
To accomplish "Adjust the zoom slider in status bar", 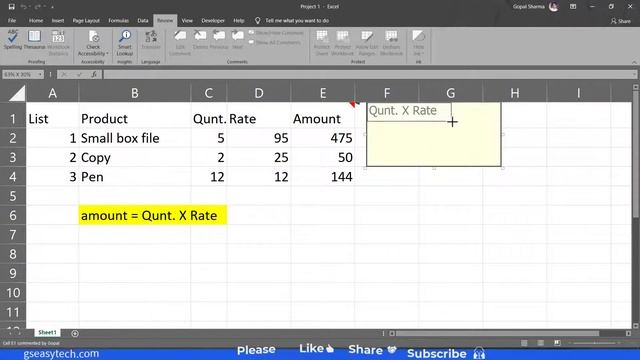I will click(x=596, y=343).
